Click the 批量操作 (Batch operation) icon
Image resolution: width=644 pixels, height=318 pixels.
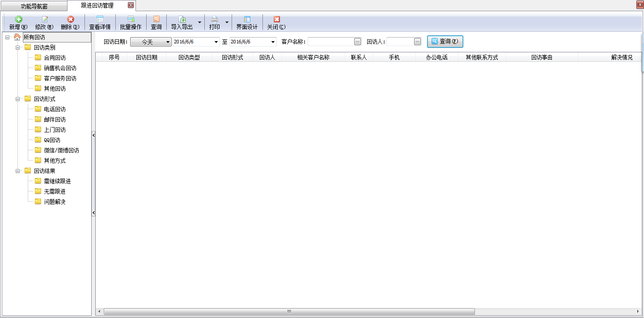pos(131,20)
